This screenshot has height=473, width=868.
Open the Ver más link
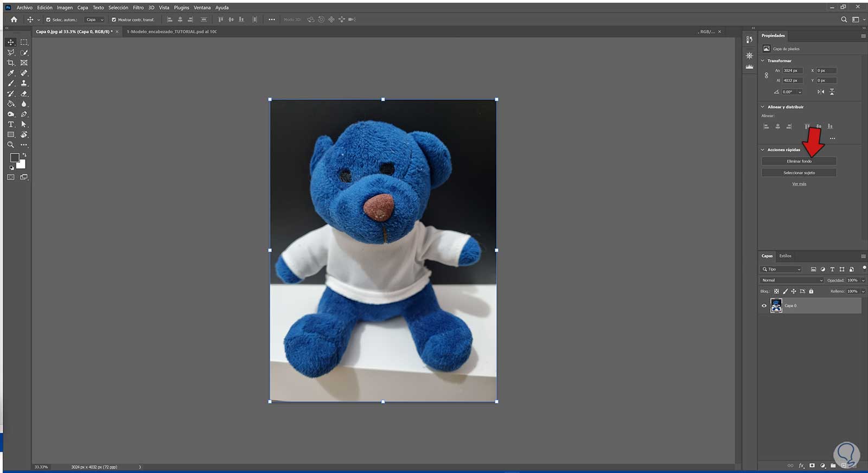point(799,184)
